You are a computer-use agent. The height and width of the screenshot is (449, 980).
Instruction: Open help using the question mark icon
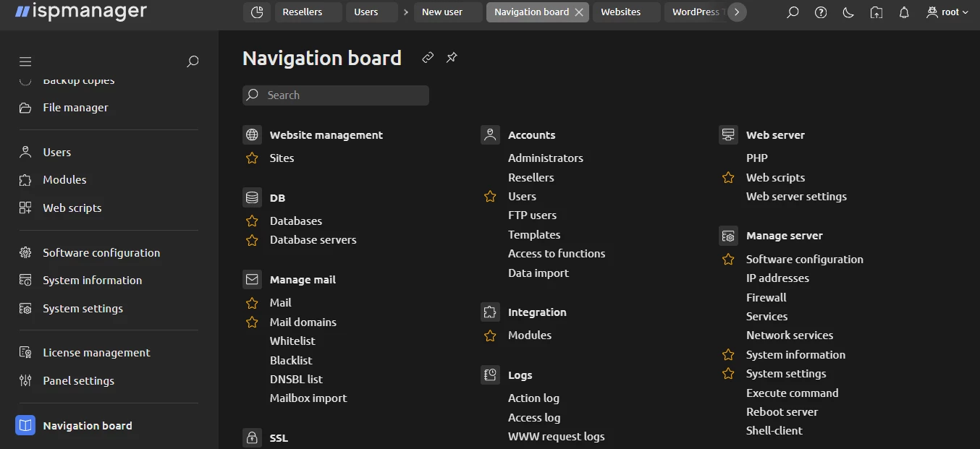820,12
